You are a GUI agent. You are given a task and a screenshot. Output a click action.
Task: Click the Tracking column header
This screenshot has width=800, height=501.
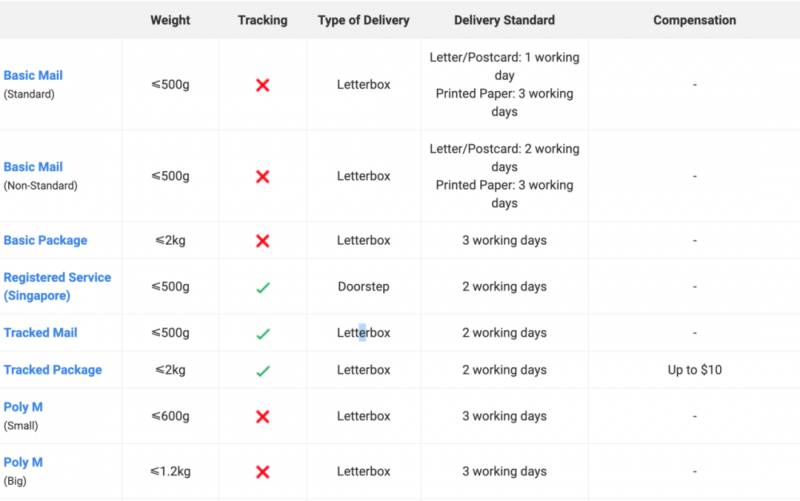pos(262,20)
